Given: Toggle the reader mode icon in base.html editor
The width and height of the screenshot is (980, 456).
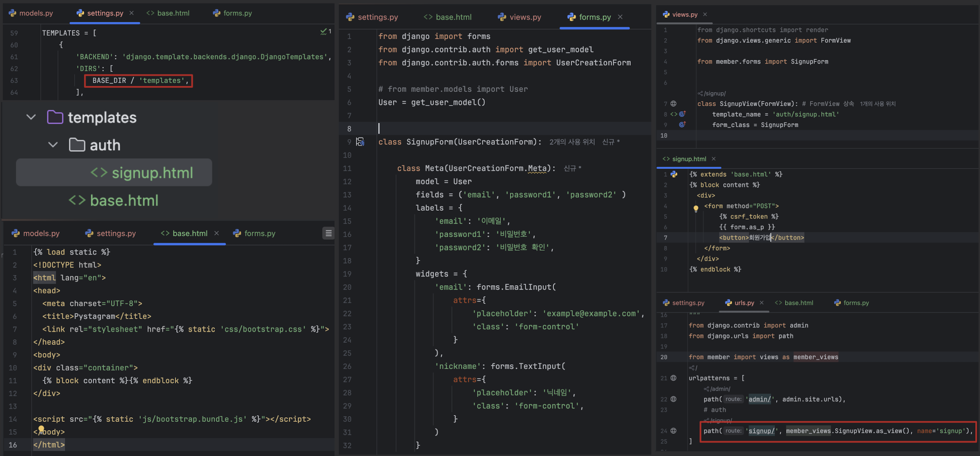Looking at the screenshot, I should [x=328, y=233].
